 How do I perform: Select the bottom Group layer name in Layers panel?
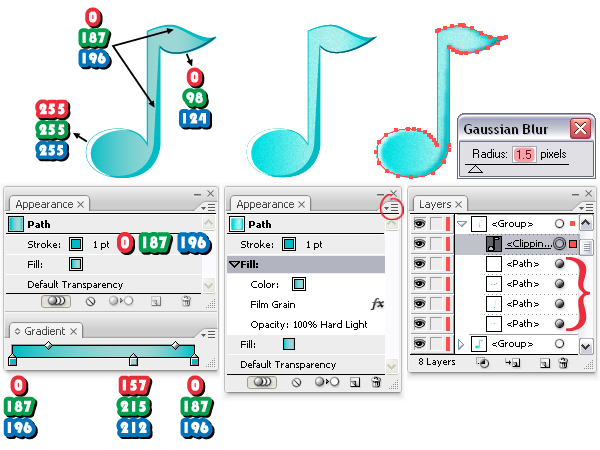coord(512,344)
